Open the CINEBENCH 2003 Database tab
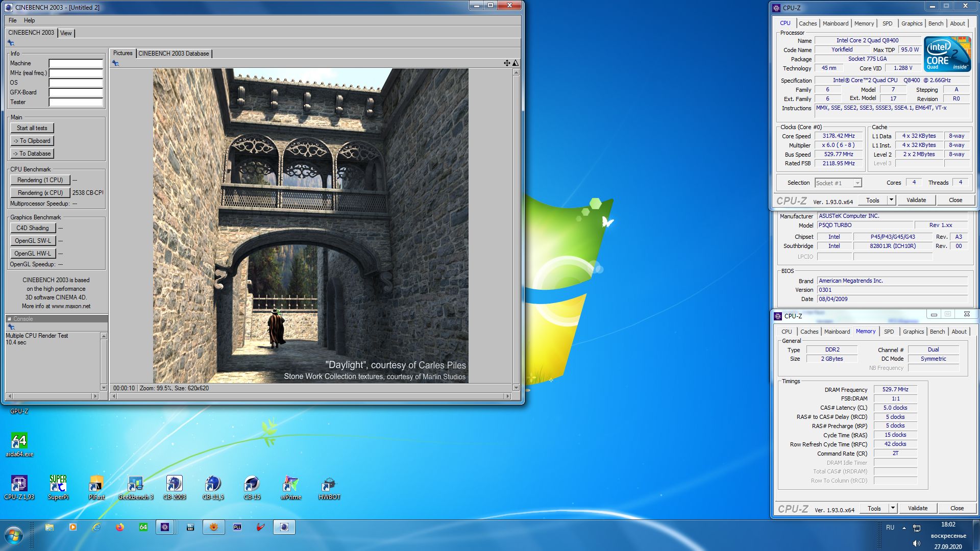 [174, 54]
